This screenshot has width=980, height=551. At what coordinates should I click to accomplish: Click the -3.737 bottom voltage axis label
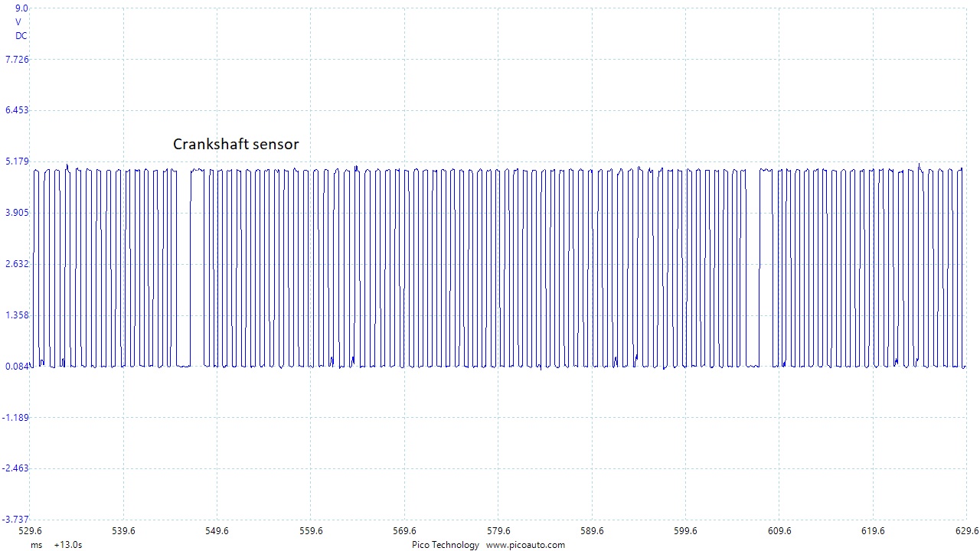pyautogui.click(x=17, y=520)
